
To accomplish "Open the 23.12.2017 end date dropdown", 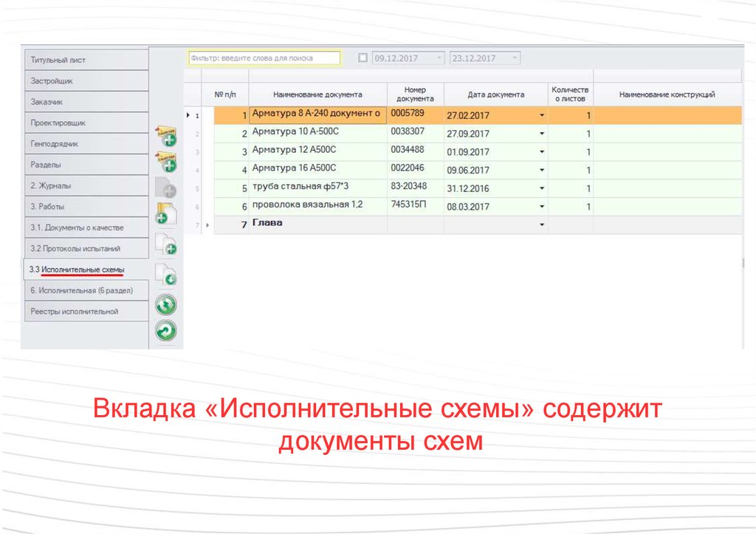I will pos(515,58).
